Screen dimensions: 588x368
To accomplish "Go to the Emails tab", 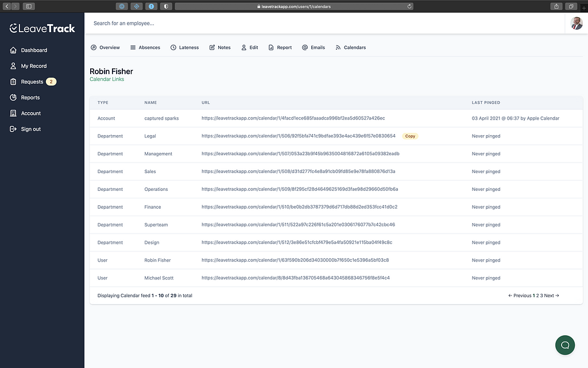I will [314, 47].
